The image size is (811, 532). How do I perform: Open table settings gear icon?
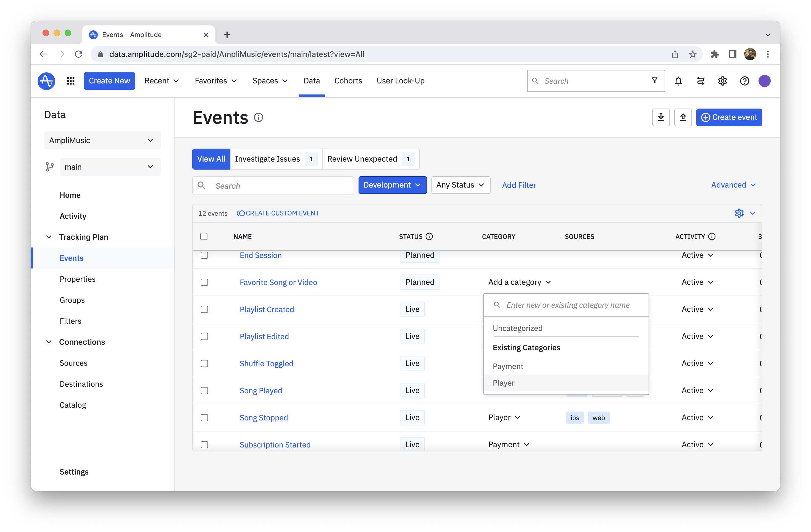tap(739, 213)
